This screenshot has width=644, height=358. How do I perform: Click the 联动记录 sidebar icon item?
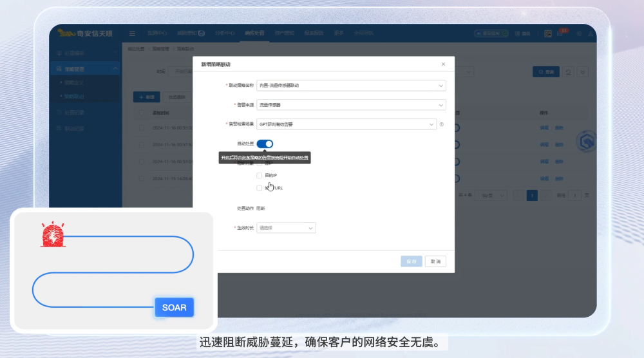click(59, 129)
